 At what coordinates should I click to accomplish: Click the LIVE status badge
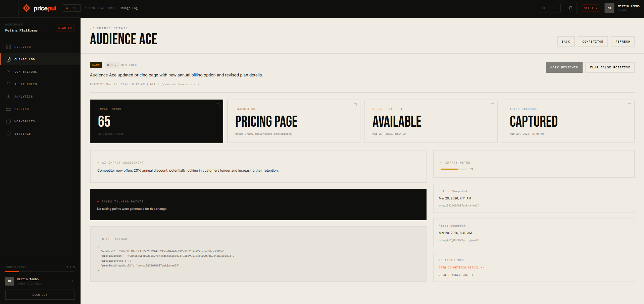tap(71, 8)
